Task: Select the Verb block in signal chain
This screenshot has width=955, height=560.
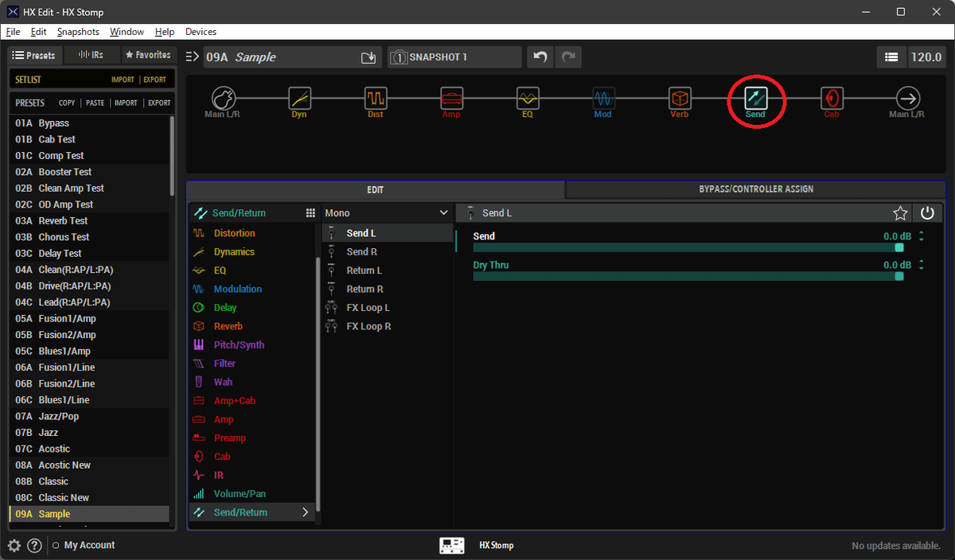Action: [679, 98]
